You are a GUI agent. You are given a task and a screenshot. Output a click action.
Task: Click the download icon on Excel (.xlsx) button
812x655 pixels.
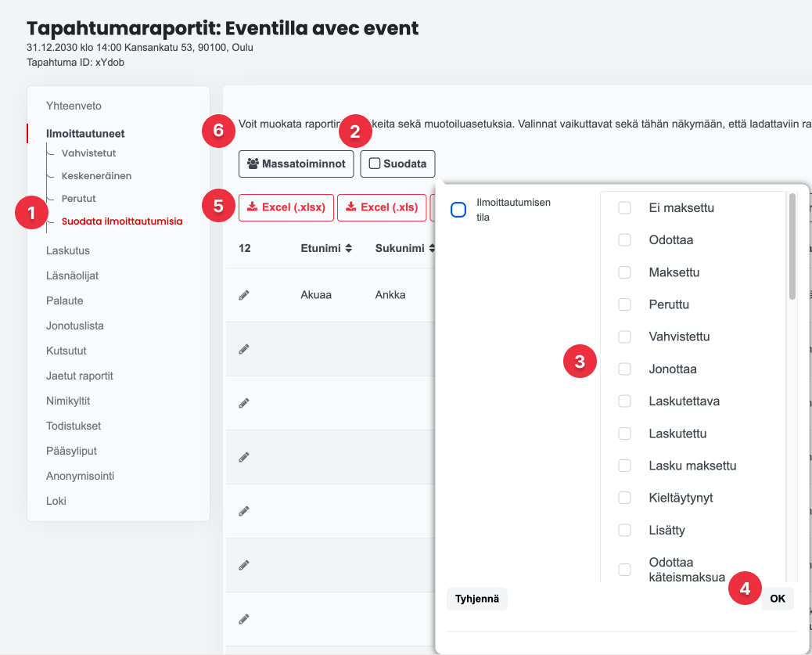point(252,207)
